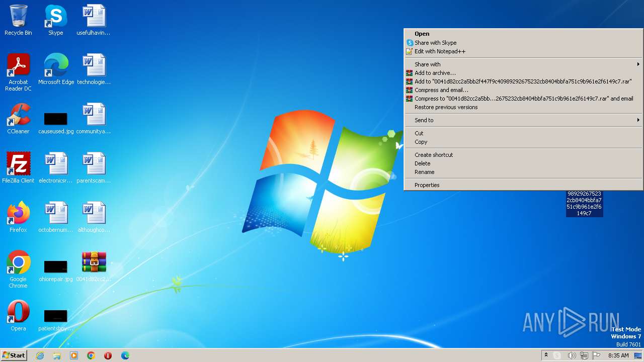
Task: Choose Edit with Notepad++
Action: [x=523, y=51]
